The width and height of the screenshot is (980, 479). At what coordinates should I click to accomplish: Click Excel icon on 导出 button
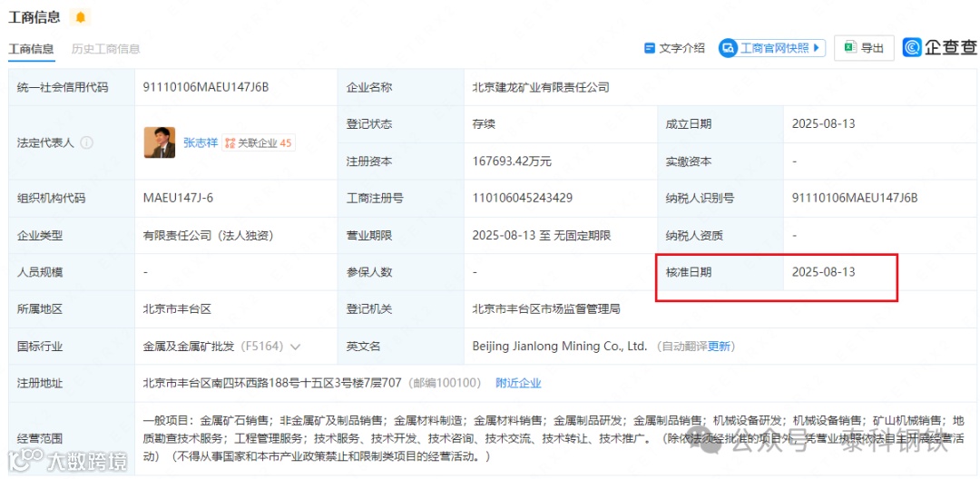coord(850,48)
